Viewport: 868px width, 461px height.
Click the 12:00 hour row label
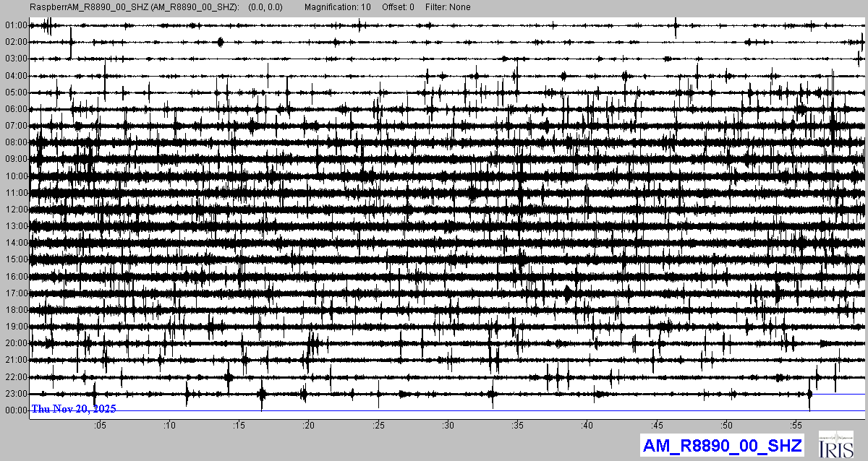click(16, 210)
